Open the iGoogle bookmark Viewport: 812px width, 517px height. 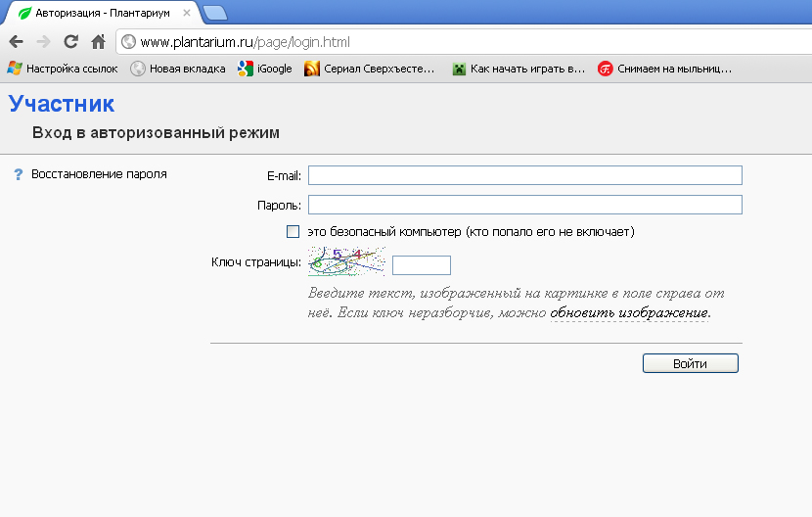tap(264, 69)
